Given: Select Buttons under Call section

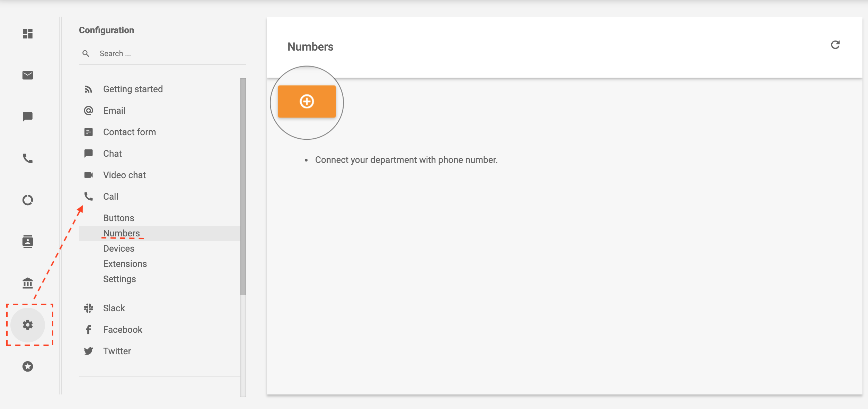Looking at the screenshot, I should coord(118,218).
